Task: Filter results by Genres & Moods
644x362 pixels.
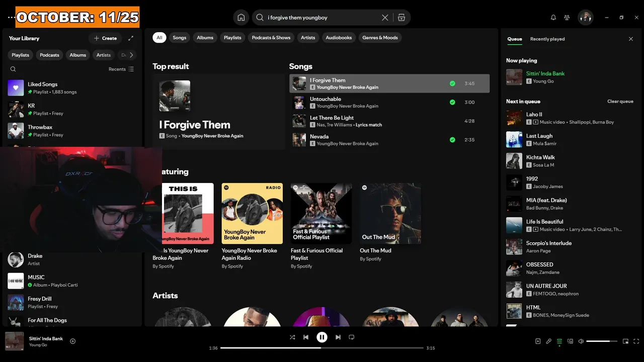Action: pyautogui.click(x=380, y=38)
